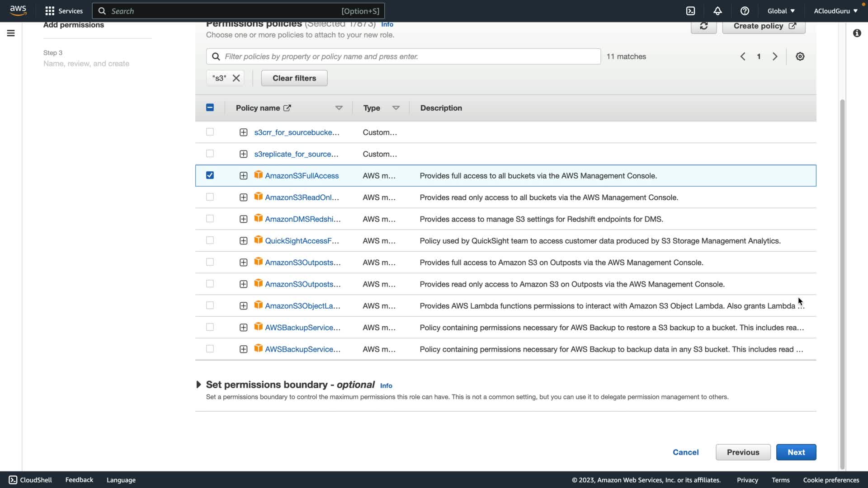Open the Services menu

[64, 11]
